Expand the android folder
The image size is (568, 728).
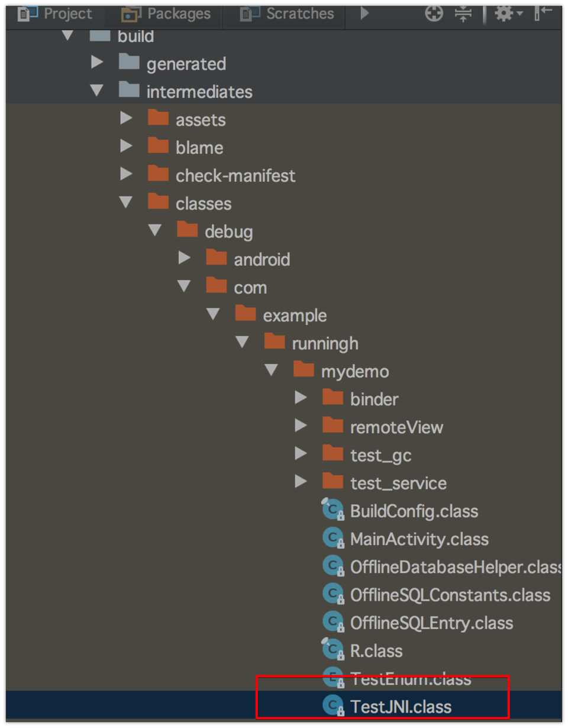184,258
